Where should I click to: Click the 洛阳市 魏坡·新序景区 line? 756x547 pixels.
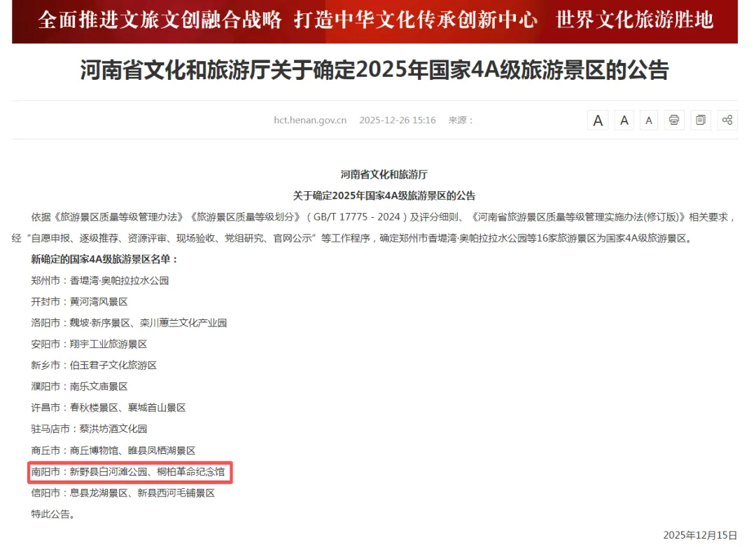129,323
